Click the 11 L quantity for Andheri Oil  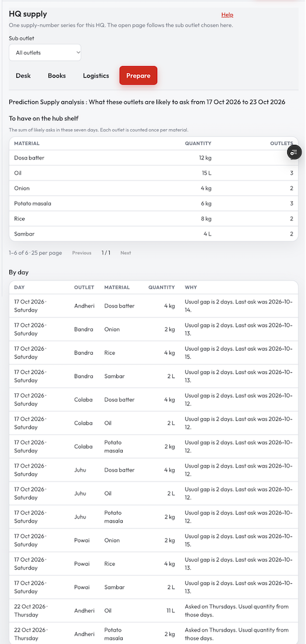tap(171, 610)
